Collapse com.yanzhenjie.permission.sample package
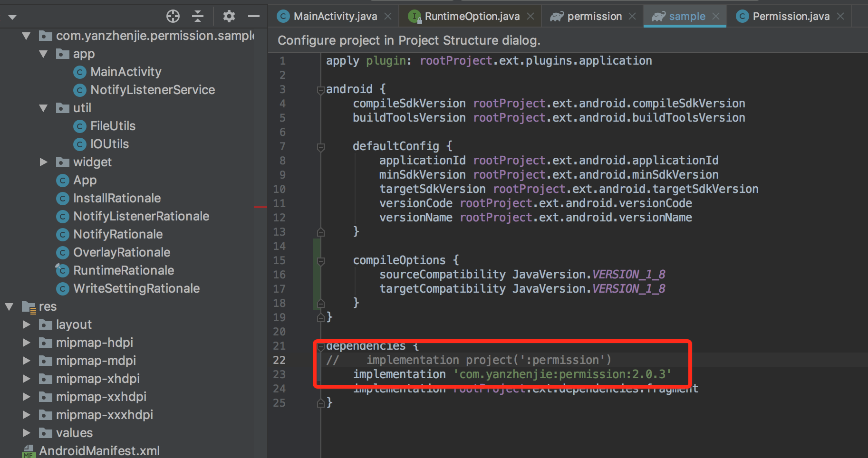Screen dimensions: 868x458 pos(26,36)
